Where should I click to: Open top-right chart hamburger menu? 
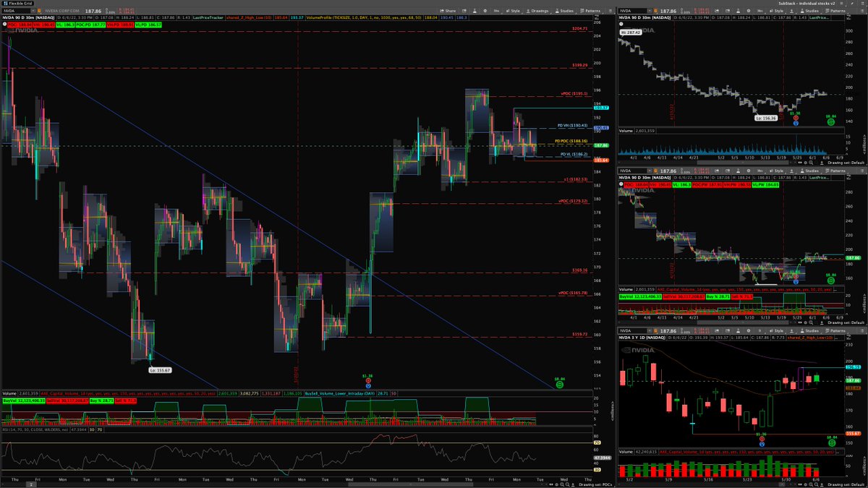(862, 11)
